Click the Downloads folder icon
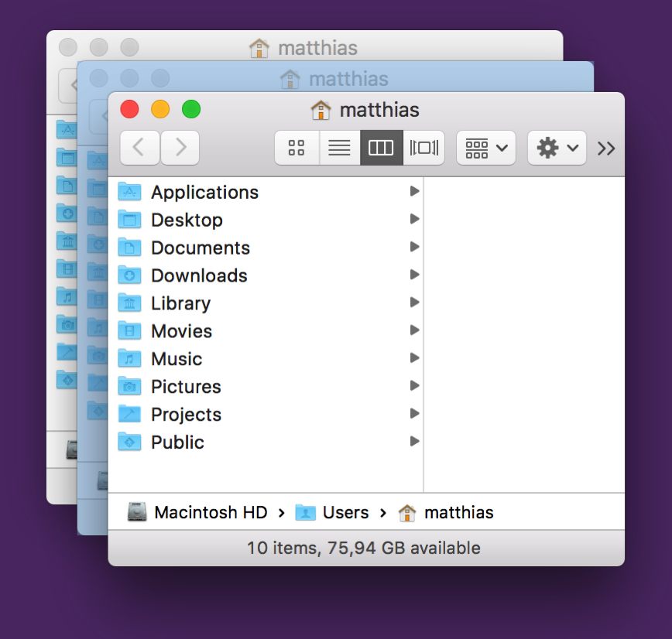 (129, 275)
